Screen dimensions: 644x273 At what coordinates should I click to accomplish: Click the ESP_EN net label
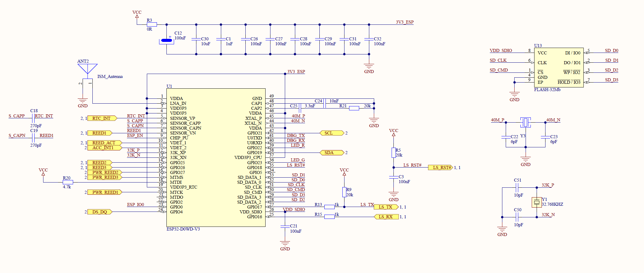(135, 135)
